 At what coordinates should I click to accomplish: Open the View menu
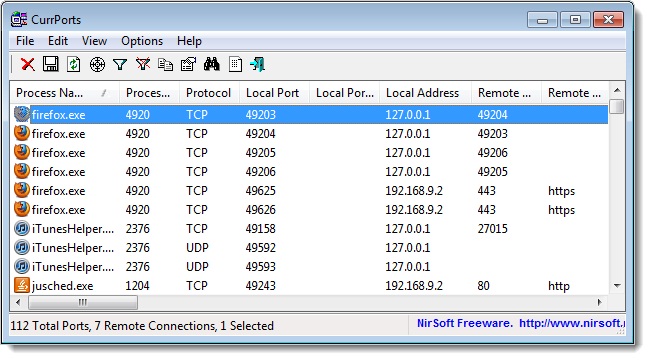(94, 41)
